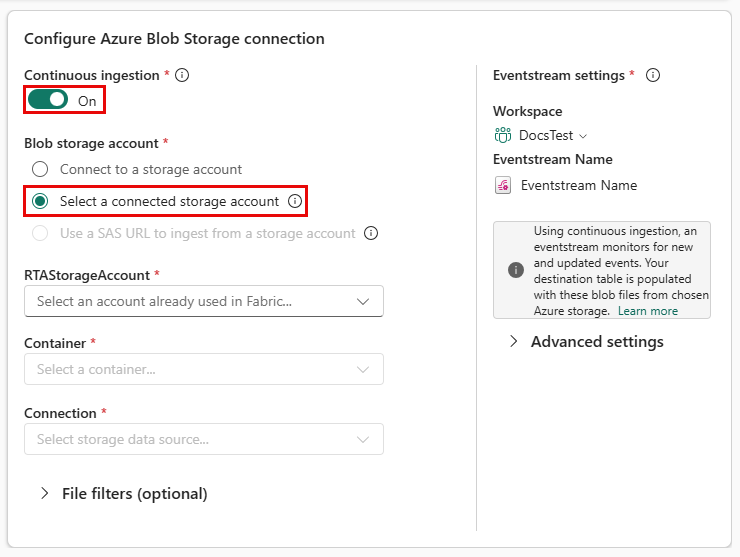Image resolution: width=740 pixels, height=557 pixels.
Task: Click info icon beside Select a connected storage account
Action: pos(295,201)
